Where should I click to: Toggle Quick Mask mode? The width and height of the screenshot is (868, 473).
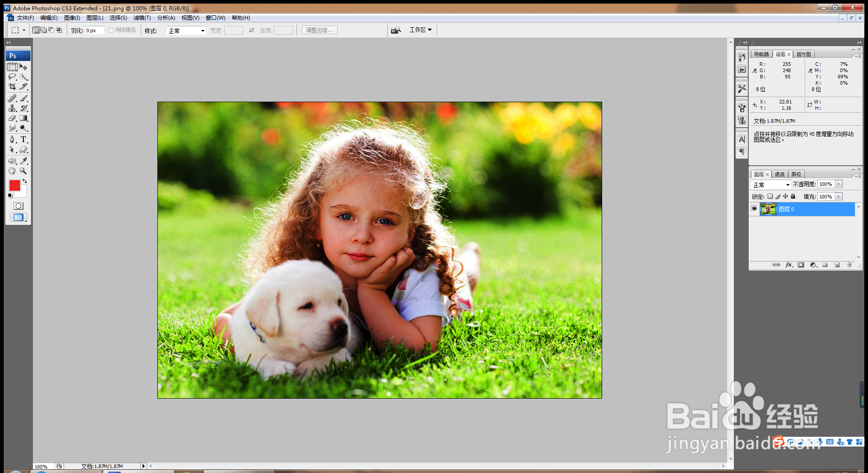[x=18, y=206]
